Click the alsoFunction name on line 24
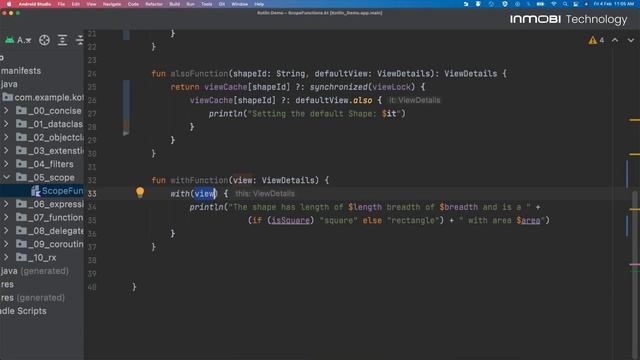640x360 pixels. (200, 73)
